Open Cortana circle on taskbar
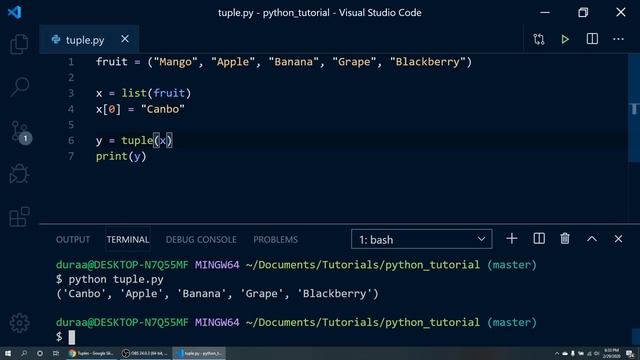640x360 pixels. pos(40,353)
